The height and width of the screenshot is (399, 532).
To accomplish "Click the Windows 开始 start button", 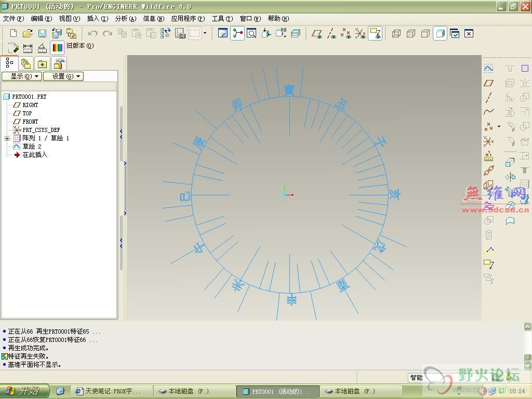I will (x=24, y=391).
